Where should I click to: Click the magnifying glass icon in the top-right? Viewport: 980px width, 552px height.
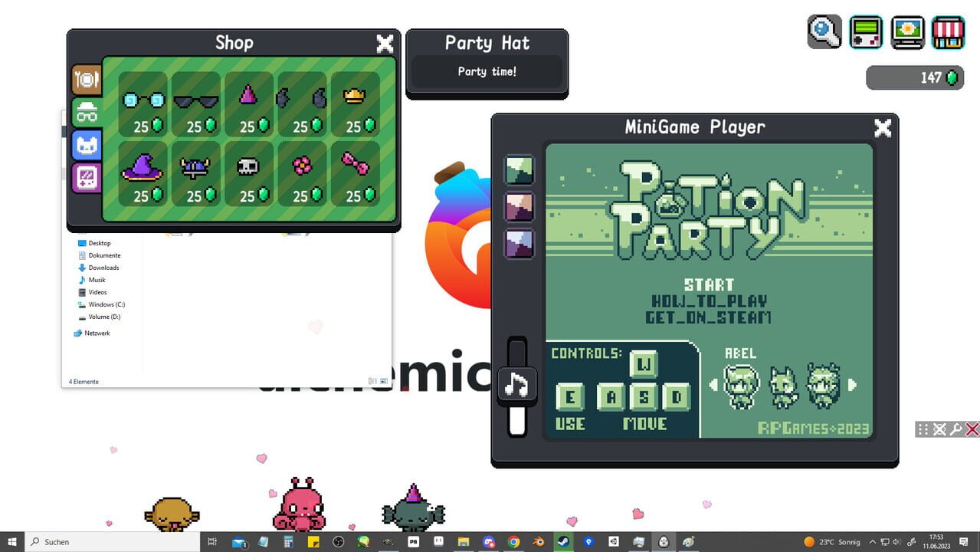[824, 31]
